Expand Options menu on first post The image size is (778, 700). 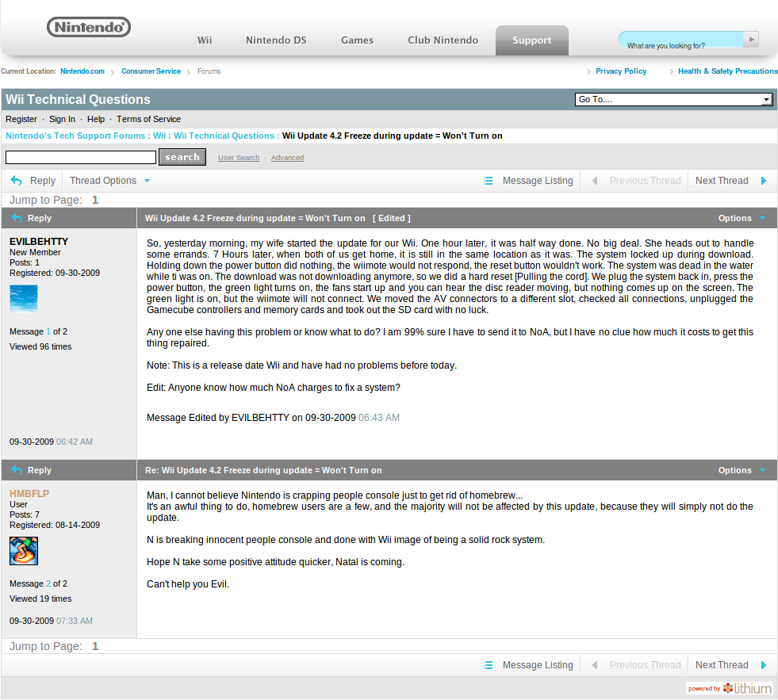coord(742,218)
